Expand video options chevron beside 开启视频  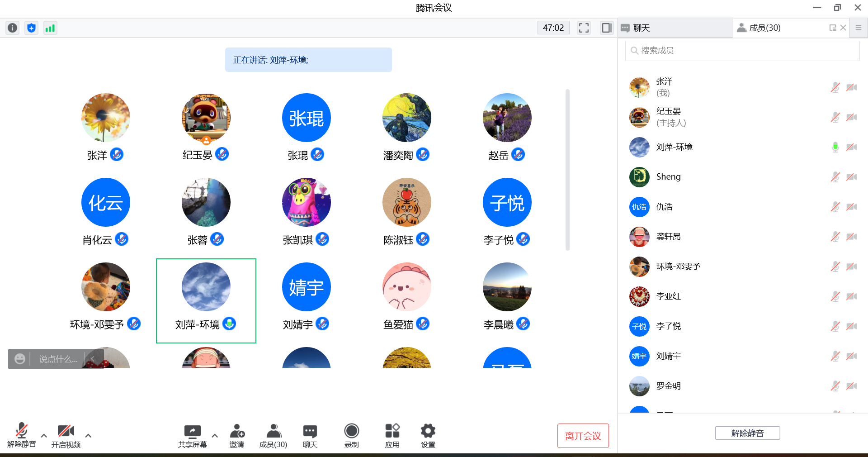89,436
